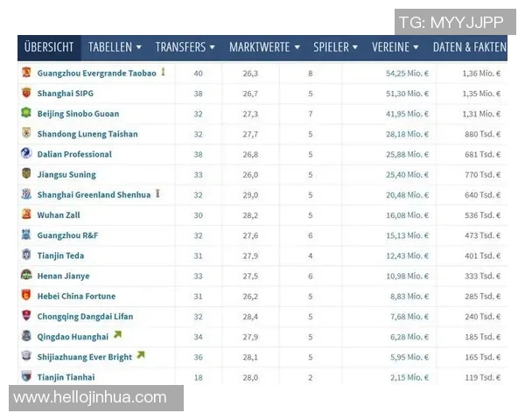Viewport: 525px width, 420px height.
Task: Open the Tianjin Tianhai club link
Action: pos(66,377)
